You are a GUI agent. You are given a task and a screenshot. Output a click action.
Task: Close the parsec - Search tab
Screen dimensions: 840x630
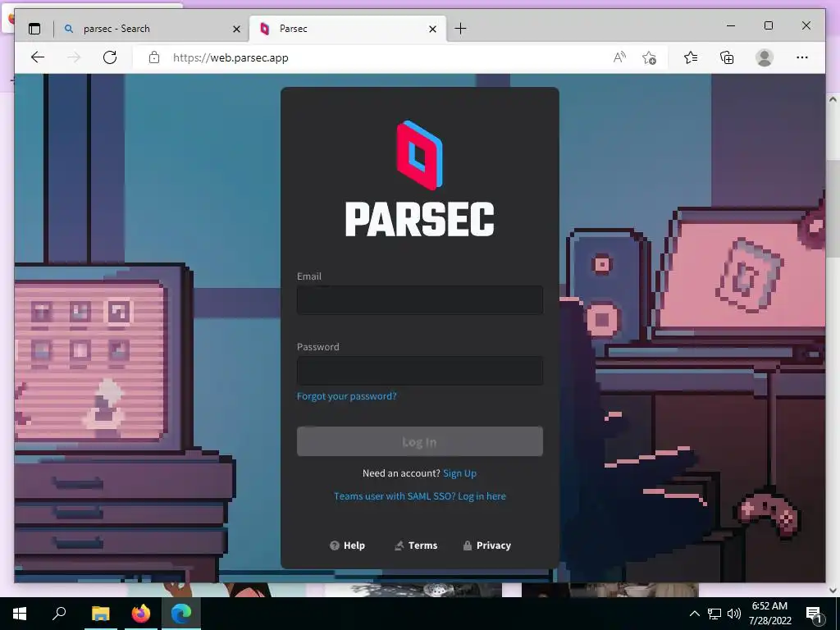pyautogui.click(x=236, y=29)
